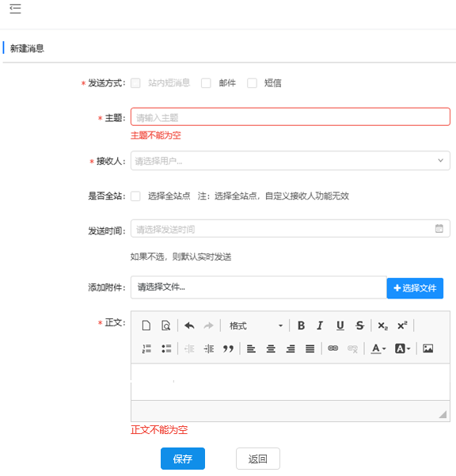Check the 邮件 send method checkbox
The width and height of the screenshot is (456, 476).
[206, 83]
